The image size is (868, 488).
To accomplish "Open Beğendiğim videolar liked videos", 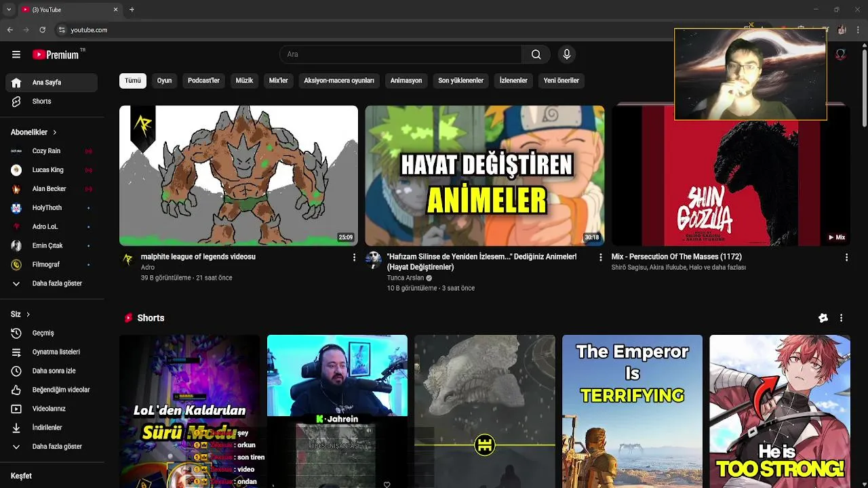I will (52, 390).
